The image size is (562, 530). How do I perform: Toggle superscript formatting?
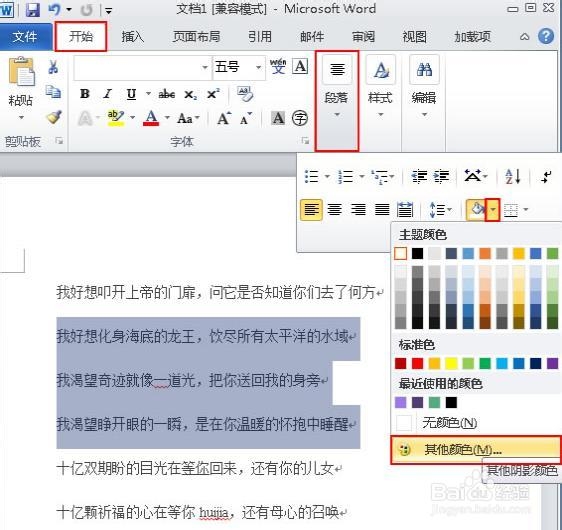click(x=213, y=94)
